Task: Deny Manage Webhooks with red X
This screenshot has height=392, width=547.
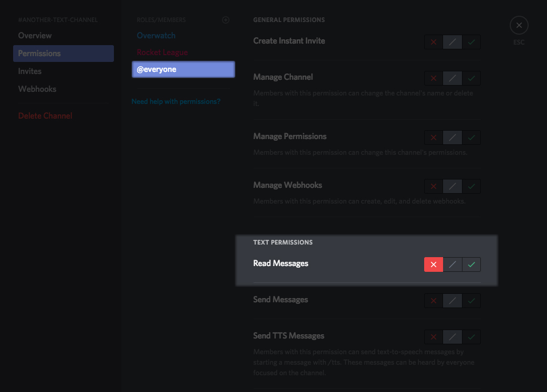Action: coord(434,187)
